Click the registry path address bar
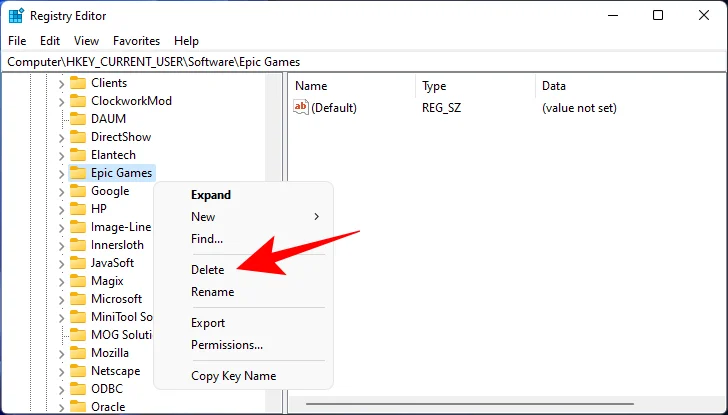Image resolution: width=728 pixels, height=415 pixels. [360, 62]
